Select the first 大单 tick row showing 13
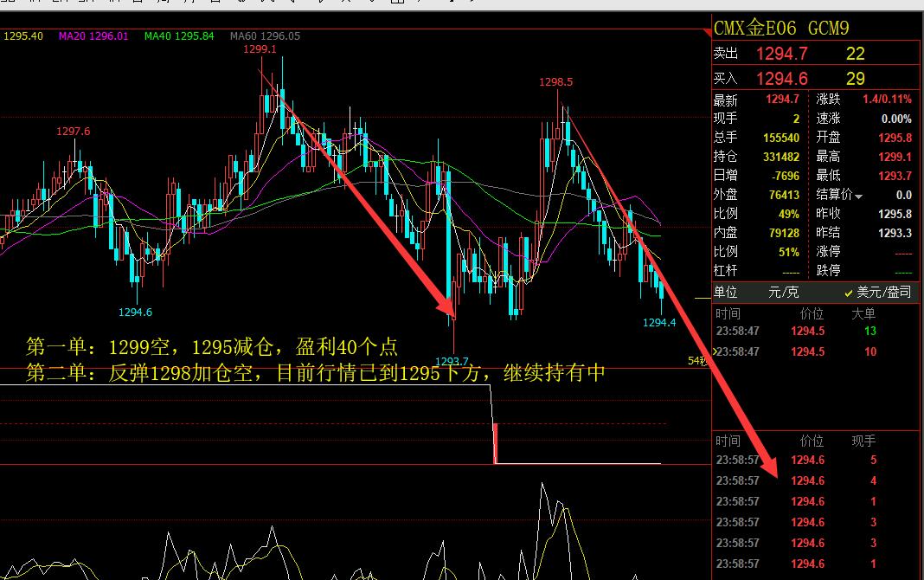 [809, 331]
